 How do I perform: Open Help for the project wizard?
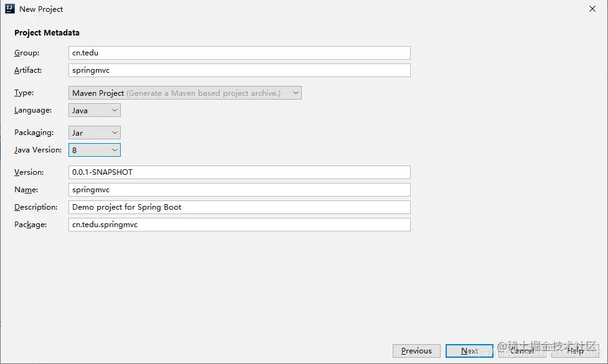click(x=575, y=351)
